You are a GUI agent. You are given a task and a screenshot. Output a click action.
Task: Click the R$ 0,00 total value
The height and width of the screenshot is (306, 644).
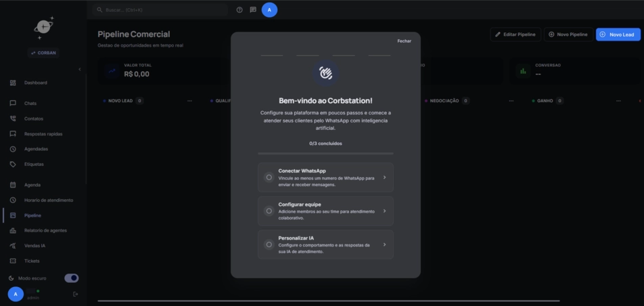[137, 74]
